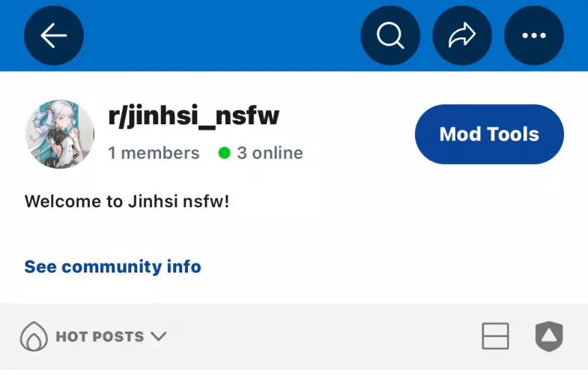Click the green online status dot
Screen dimensions: 588x375
(224, 153)
